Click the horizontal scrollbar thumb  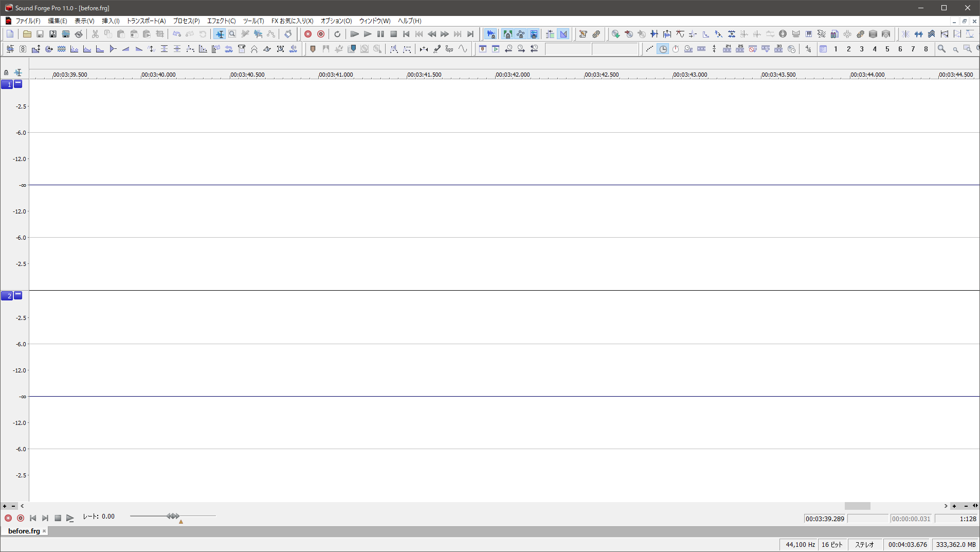tap(857, 506)
